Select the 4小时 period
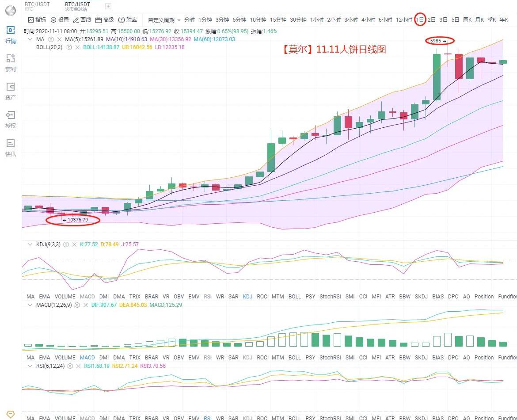The width and height of the screenshot is (517, 420). click(368, 20)
